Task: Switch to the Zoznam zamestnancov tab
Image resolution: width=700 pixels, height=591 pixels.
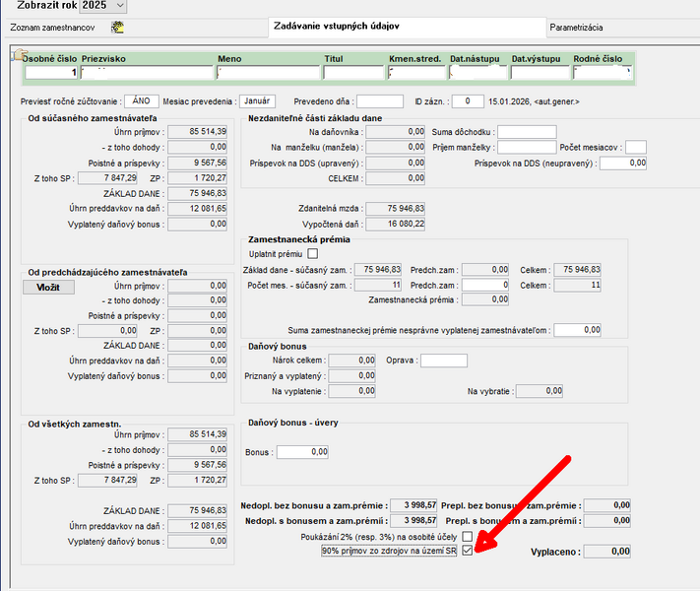Action: coord(52,28)
